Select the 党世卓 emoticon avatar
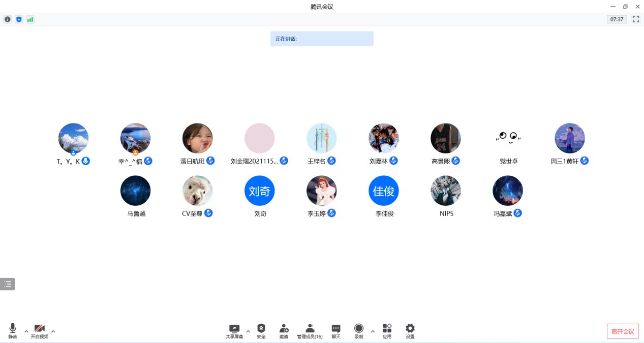The width and height of the screenshot is (644, 343). tap(508, 138)
